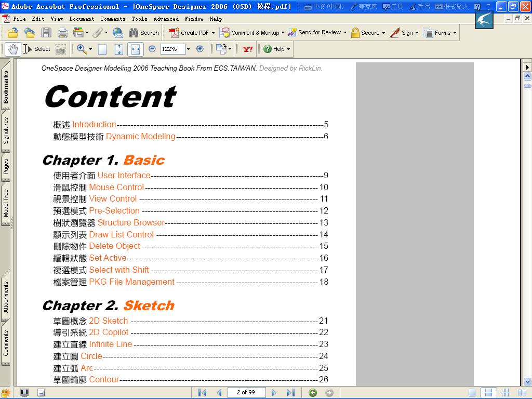Screen dimensions: 532x399
Task: Click the grey Next View button
Action: tap(329, 393)
